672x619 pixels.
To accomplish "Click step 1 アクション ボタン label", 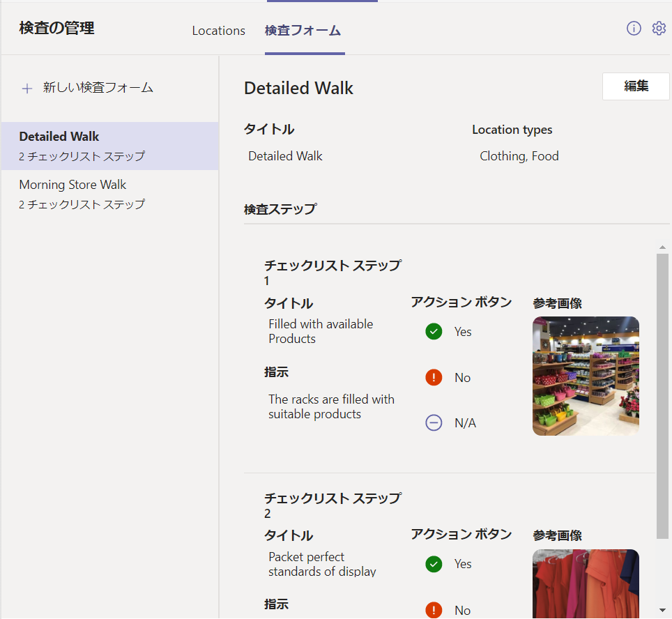I will (461, 303).
